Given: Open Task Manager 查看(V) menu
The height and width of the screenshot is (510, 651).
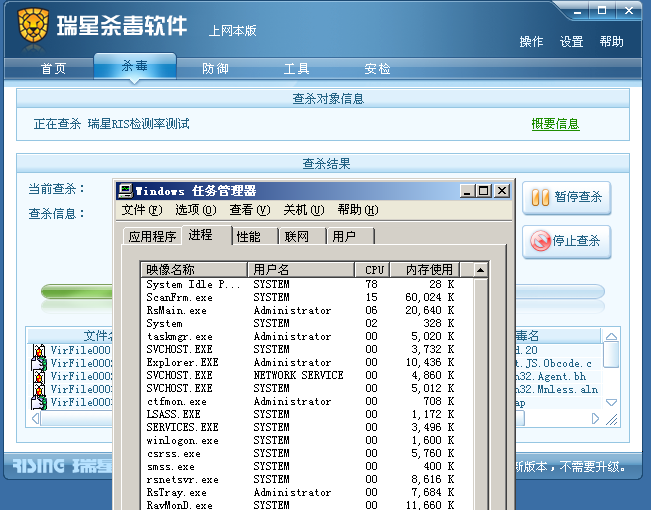Looking at the screenshot, I should pos(250,210).
